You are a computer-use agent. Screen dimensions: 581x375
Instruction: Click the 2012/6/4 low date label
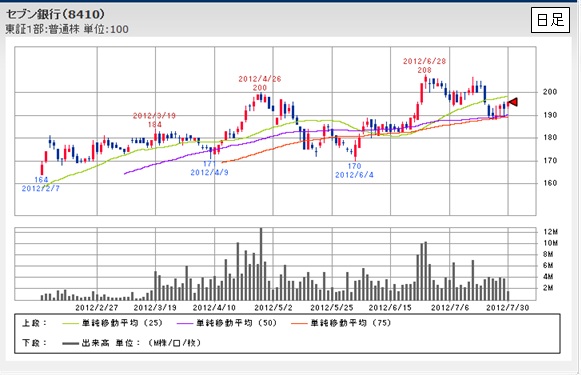[x=354, y=175]
